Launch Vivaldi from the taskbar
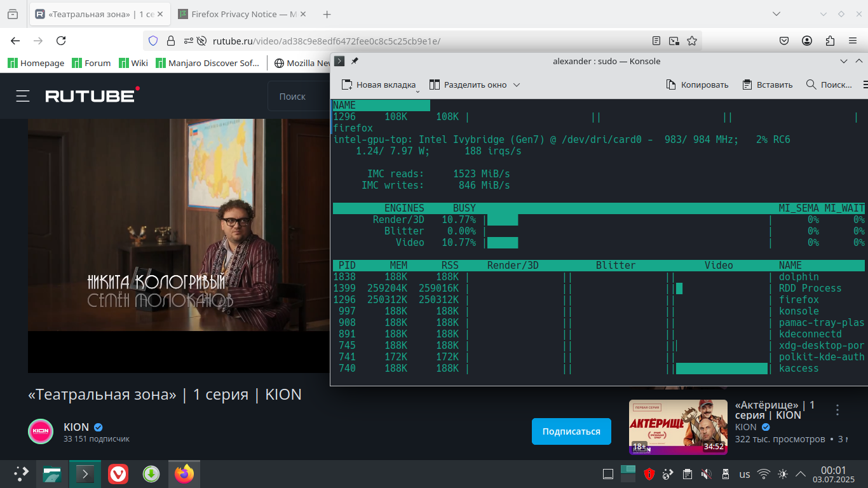The width and height of the screenshot is (868, 488). click(x=118, y=474)
